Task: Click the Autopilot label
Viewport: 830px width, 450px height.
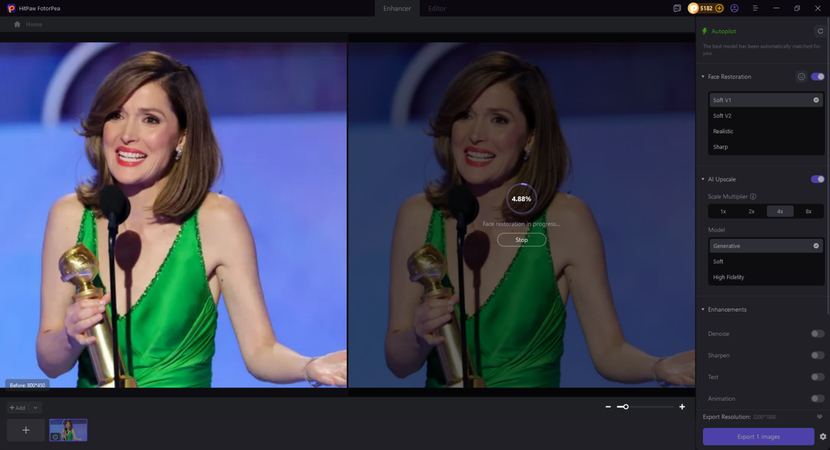Action: (724, 31)
